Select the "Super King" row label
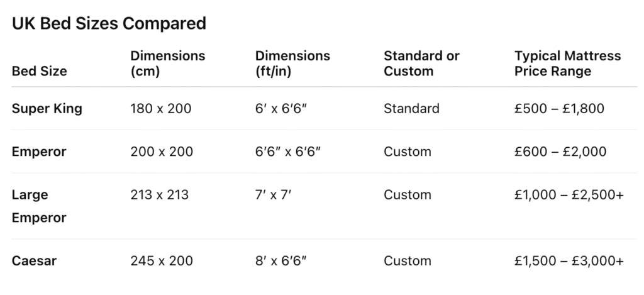Screen dimensions: 644x295 coord(47,108)
